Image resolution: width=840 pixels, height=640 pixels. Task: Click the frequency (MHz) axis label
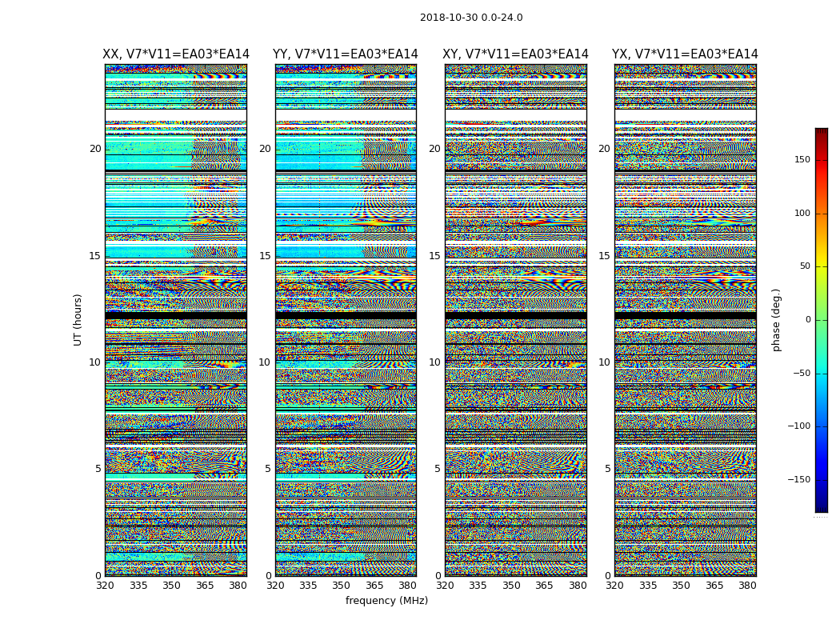point(386,601)
